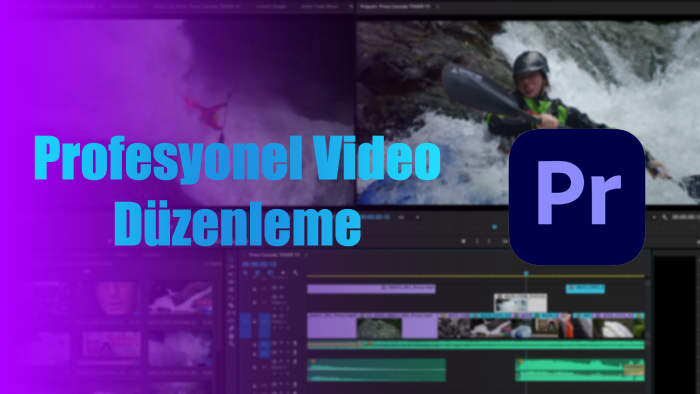Switch to the Program monitor panel tab

click(x=396, y=7)
